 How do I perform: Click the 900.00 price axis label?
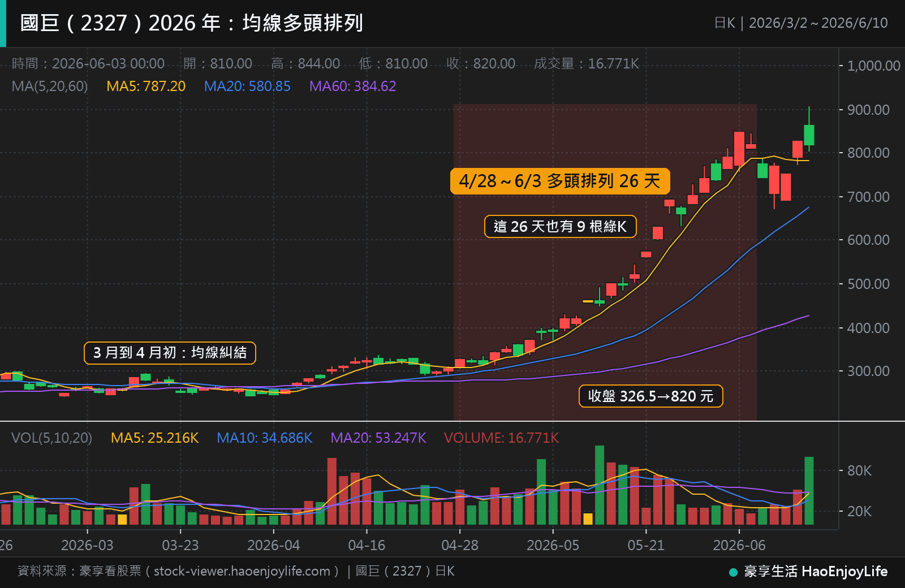868,110
